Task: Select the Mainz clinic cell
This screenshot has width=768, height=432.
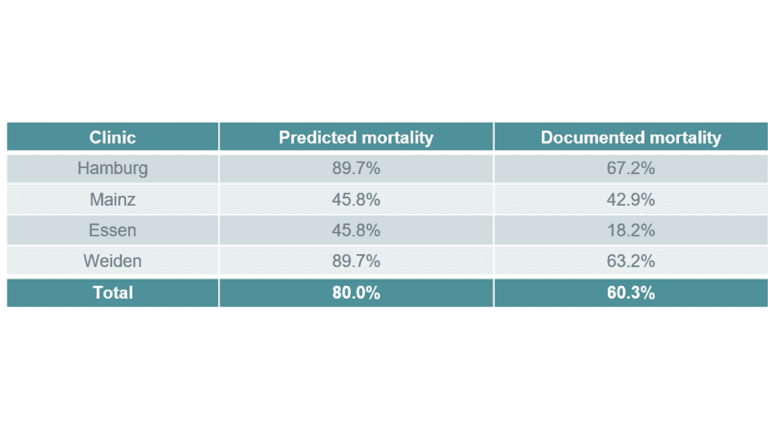Action: [x=112, y=199]
